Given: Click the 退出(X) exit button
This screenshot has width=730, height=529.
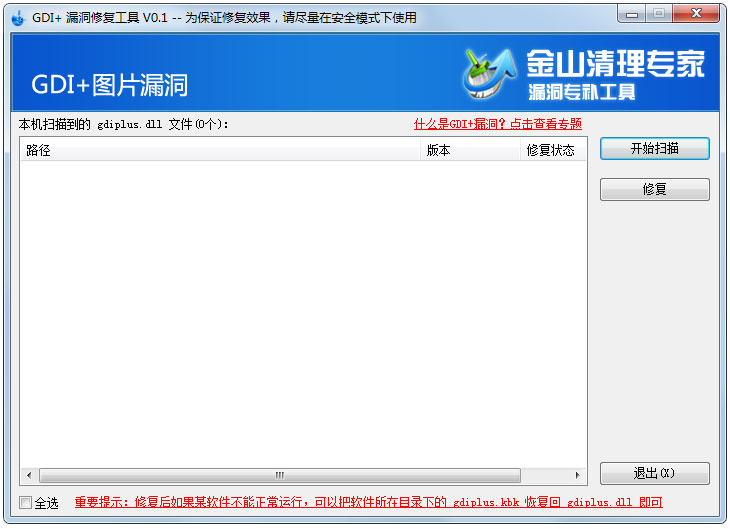Looking at the screenshot, I should click(655, 474).
